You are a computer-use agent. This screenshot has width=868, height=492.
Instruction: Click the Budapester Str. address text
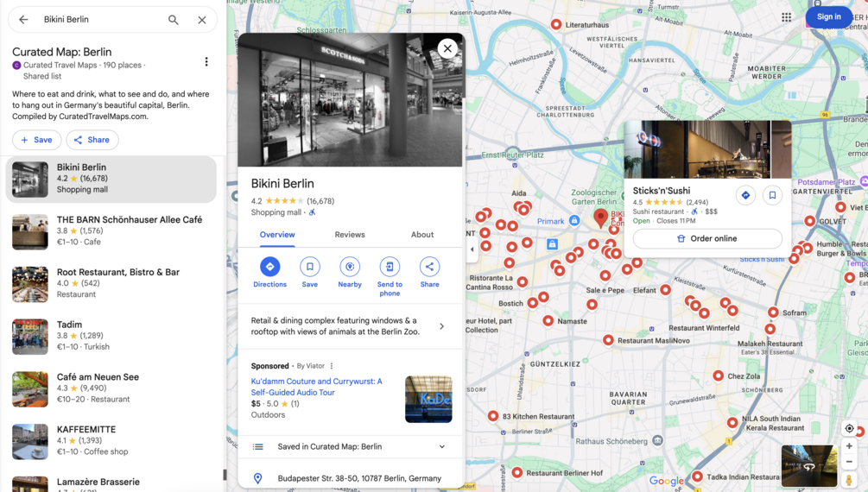pyautogui.click(x=359, y=478)
